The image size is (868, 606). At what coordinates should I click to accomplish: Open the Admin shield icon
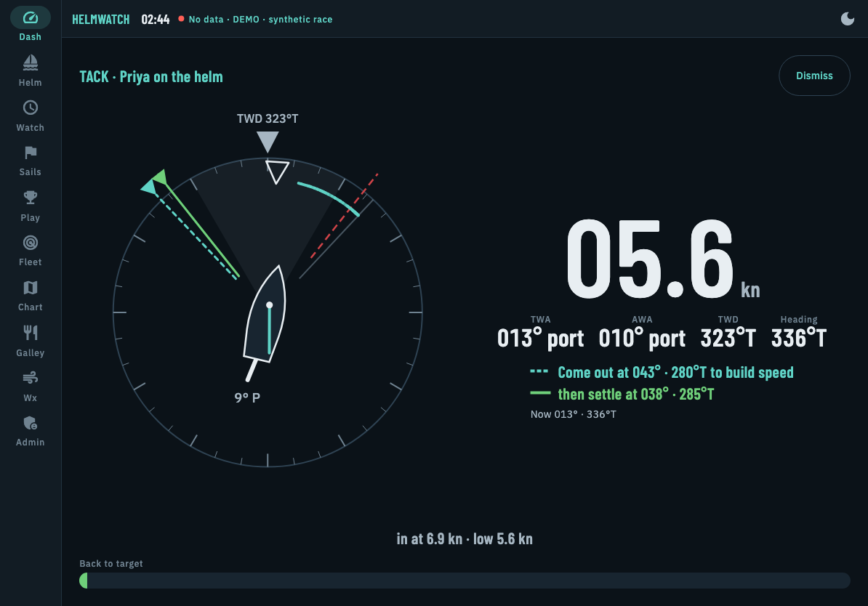pos(31,423)
